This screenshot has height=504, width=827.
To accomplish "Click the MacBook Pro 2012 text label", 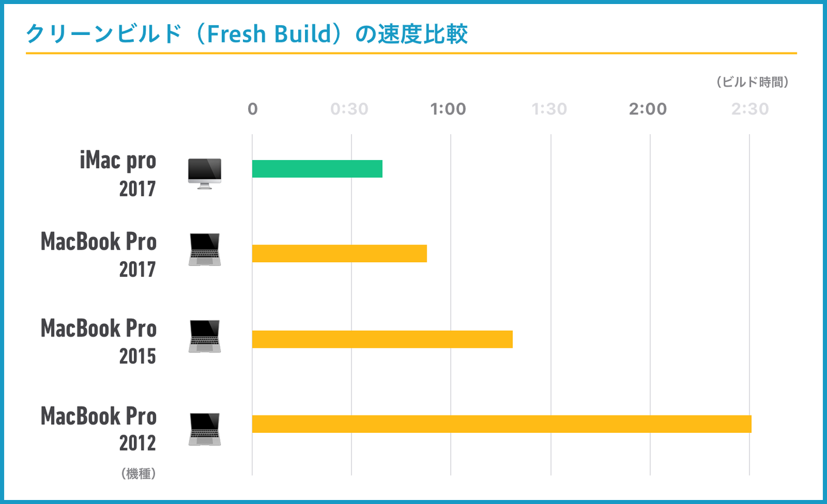I will pyautogui.click(x=99, y=429).
